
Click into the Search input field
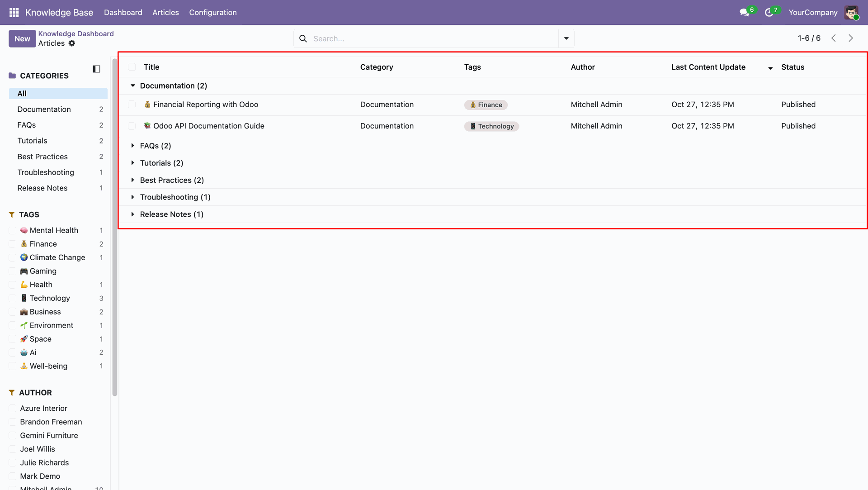[434, 38]
